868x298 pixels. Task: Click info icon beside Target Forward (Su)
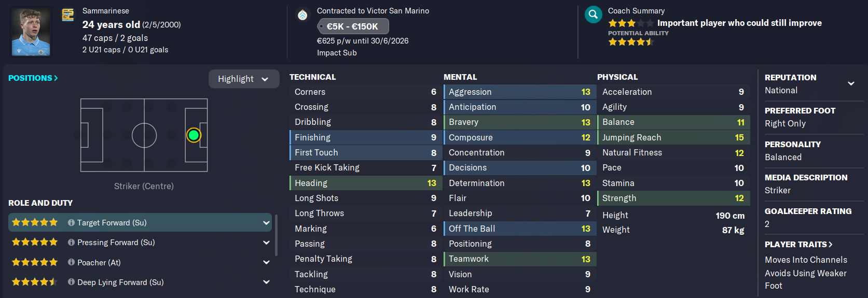click(71, 222)
